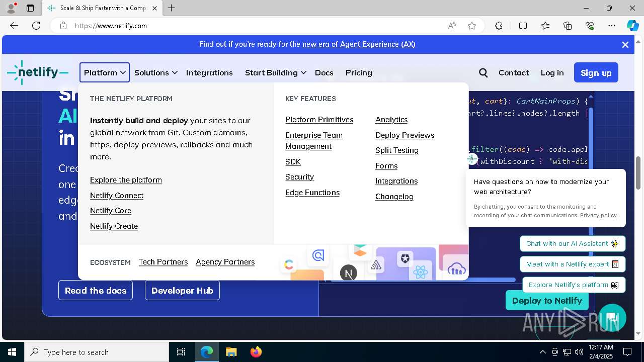Open Tech Partners link
The width and height of the screenshot is (644, 362).
[x=163, y=262]
